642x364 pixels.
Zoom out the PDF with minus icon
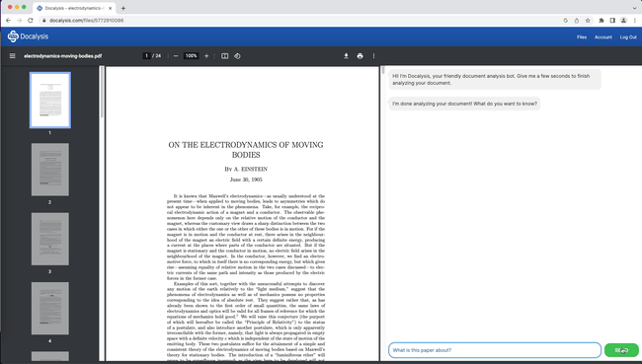tap(176, 56)
